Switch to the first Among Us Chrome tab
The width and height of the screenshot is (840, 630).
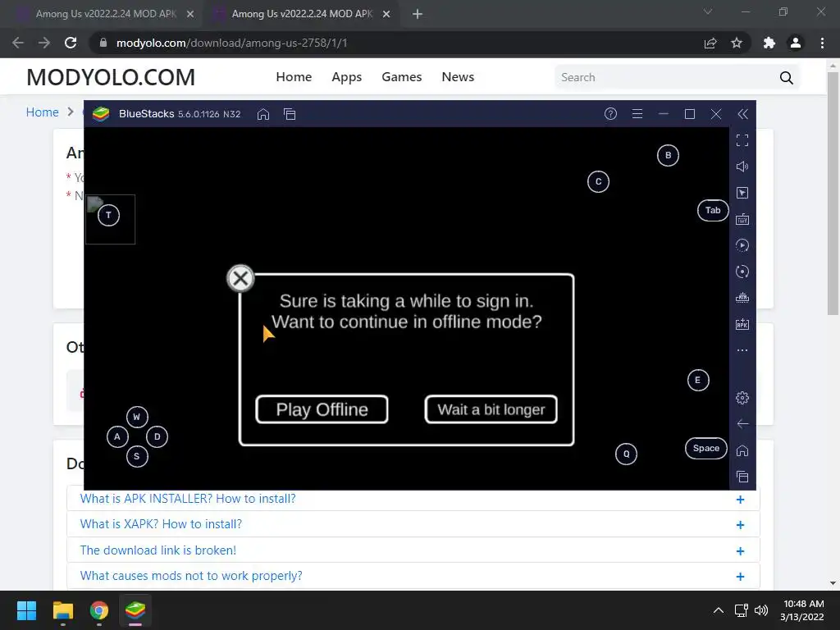click(106, 14)
